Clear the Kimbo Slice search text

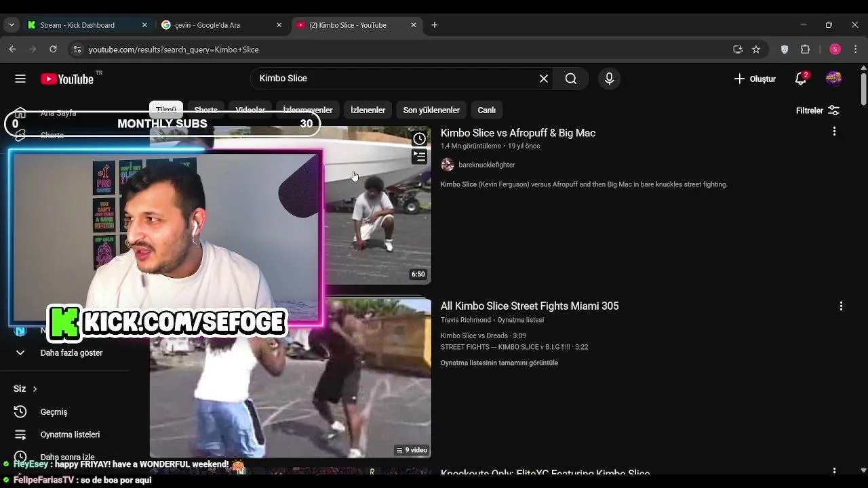pyautogui.click(x=544, y=79)
